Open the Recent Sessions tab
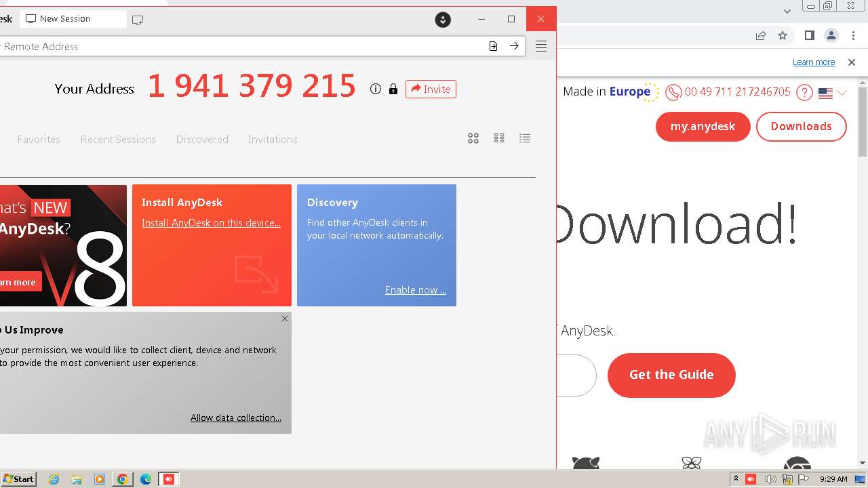 tap(118, 139)
